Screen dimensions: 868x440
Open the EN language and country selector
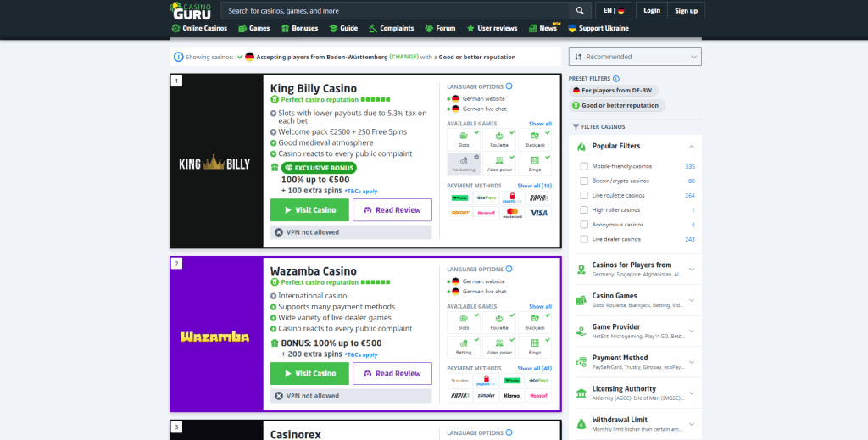click(x=614, y=10)
